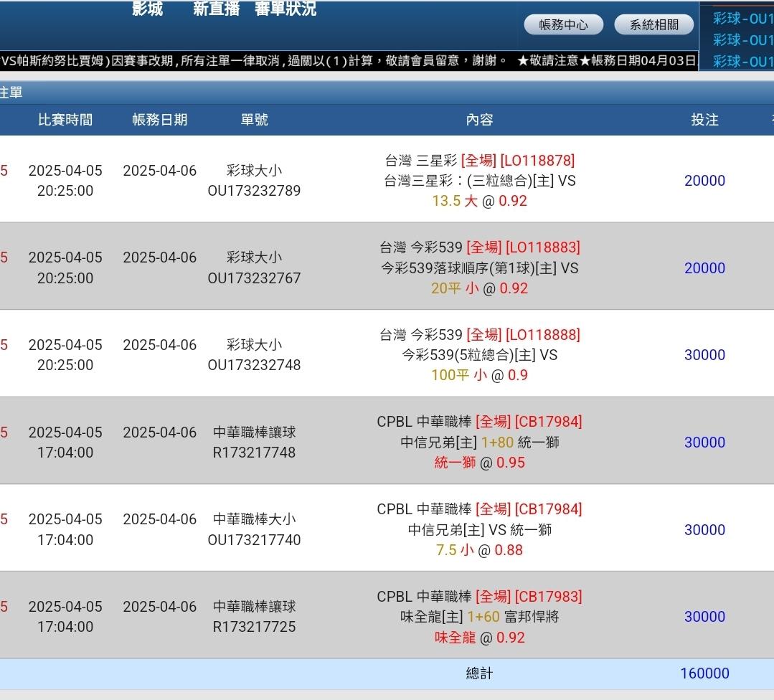Select order number R173217725
The image size is (774, 700).
pos(254,626)
